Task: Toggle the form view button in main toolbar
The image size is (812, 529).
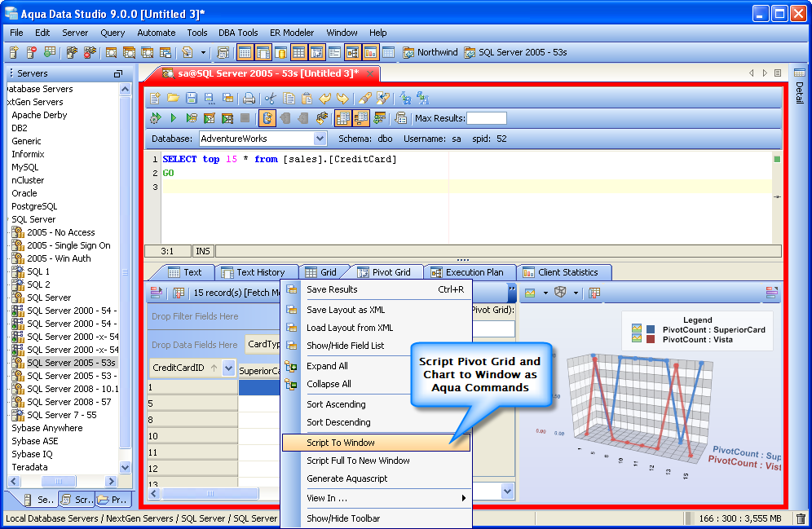Action: (x=334, y=52)
